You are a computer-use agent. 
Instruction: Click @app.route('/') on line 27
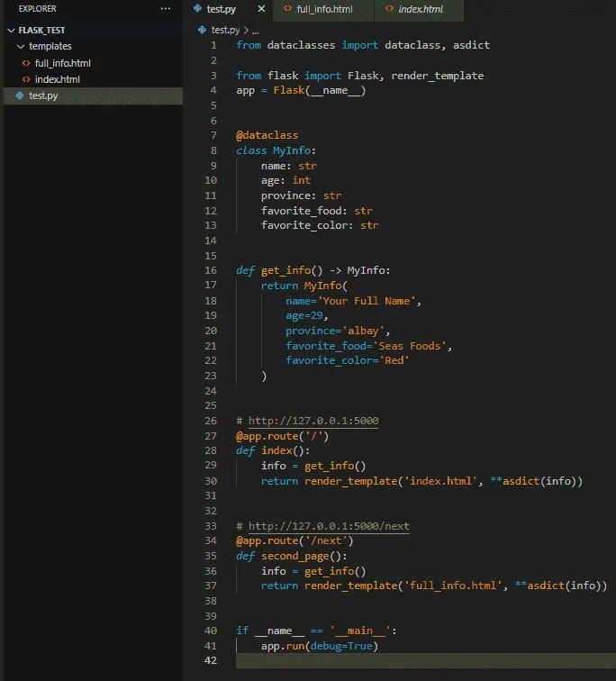coord(282,436)
